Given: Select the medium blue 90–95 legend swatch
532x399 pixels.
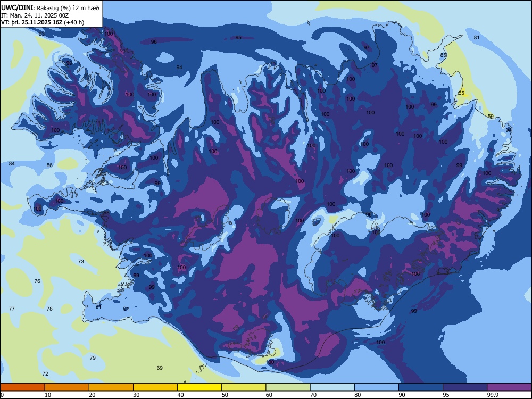Looking at the screenshot, I should click(x=421, y=387).
